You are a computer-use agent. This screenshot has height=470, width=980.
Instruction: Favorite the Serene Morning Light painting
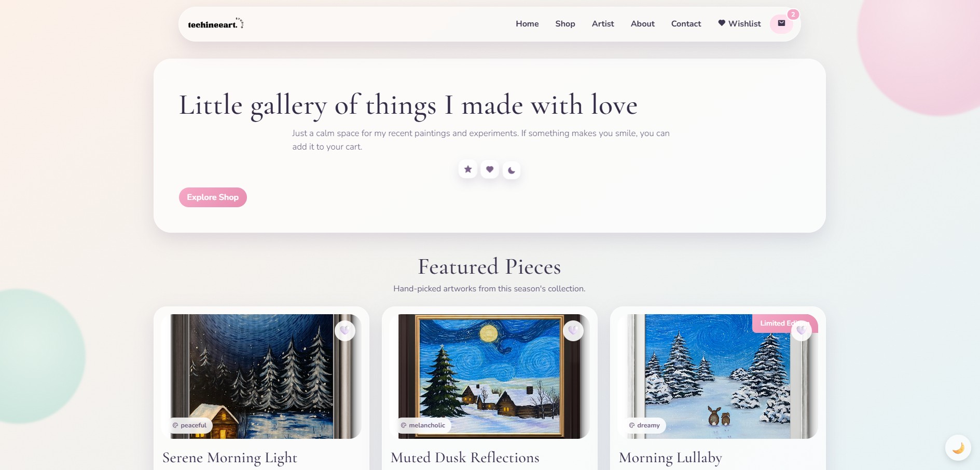(345, 330)
